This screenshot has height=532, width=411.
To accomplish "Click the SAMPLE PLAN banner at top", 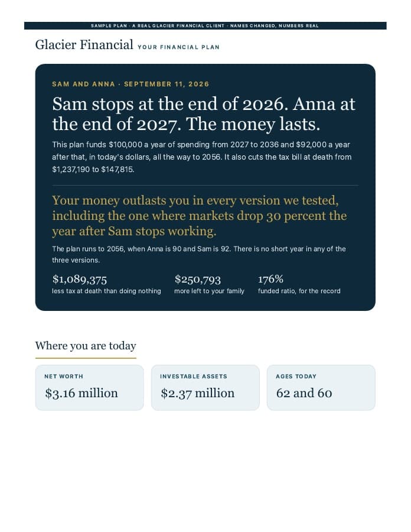I will tap(206, 26).
